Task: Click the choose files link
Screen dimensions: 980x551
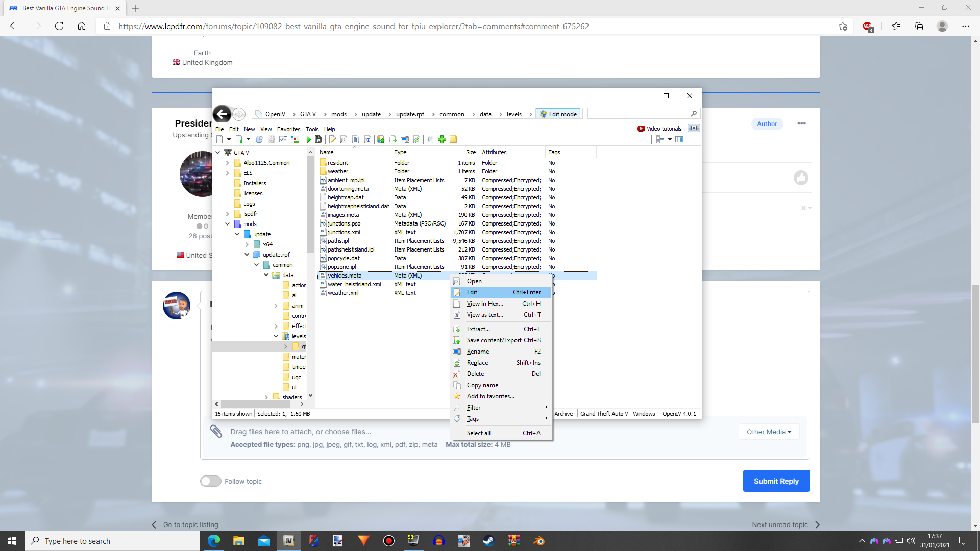Action: click(348, 432)
